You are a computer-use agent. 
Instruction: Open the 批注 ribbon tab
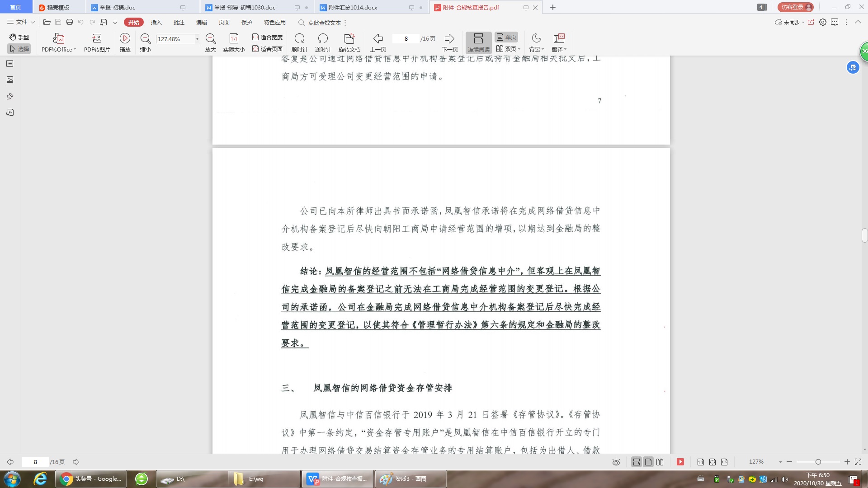(179, 22)
